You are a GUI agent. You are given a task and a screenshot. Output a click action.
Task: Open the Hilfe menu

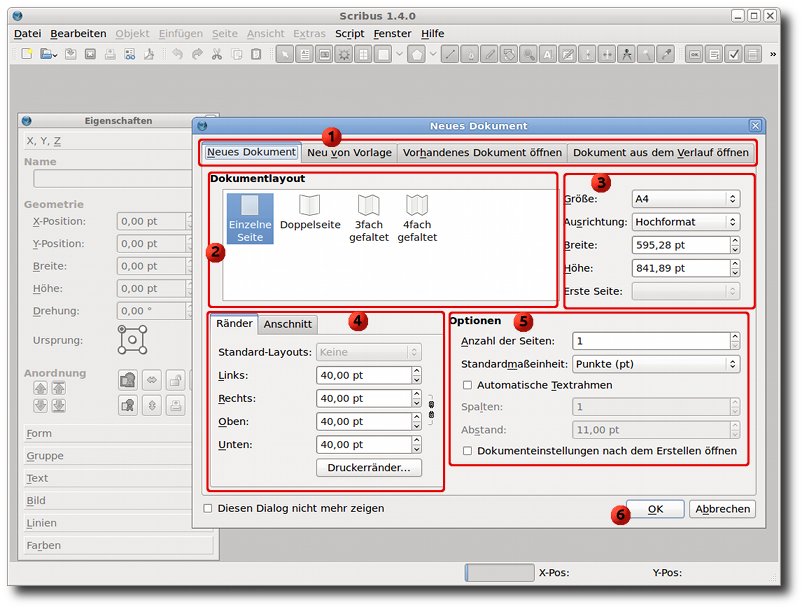[x=433, y=34]
